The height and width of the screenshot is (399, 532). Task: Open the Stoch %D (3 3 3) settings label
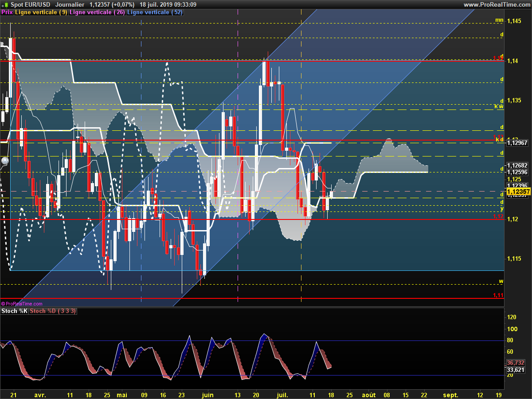click(53, 311)
